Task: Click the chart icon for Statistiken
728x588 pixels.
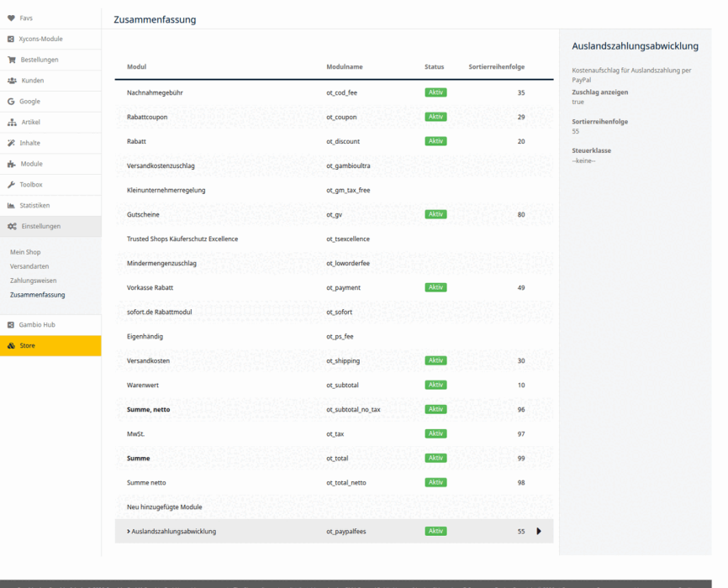Action: point(11,206)
